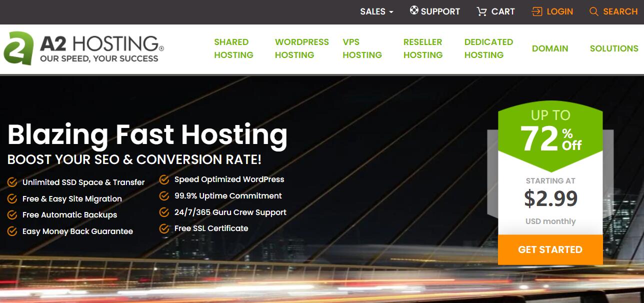644x303 pixels.
Task: Click the Easy Money Back Guarantee text
Action: click(x=77, y=231)
